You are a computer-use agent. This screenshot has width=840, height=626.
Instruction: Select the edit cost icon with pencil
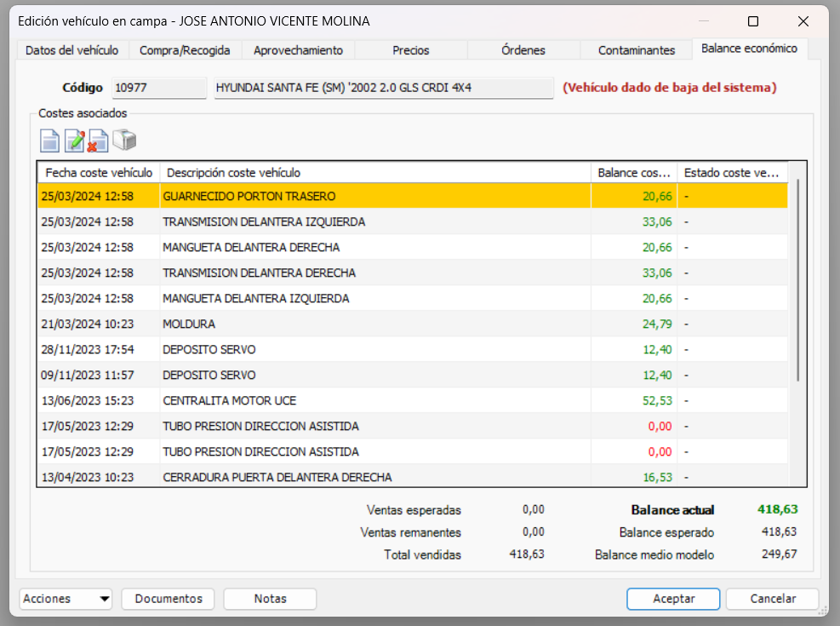[75, 140]
